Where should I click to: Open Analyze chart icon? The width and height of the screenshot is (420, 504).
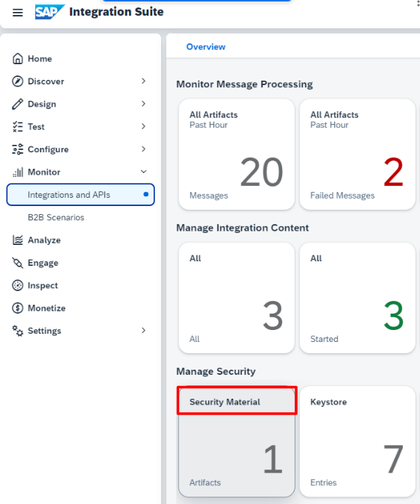[18, 240]
